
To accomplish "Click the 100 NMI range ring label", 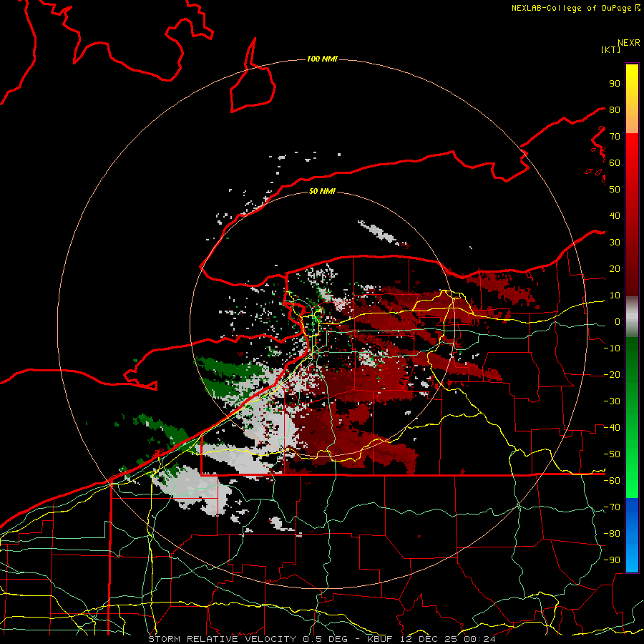I will coord(322,59).
